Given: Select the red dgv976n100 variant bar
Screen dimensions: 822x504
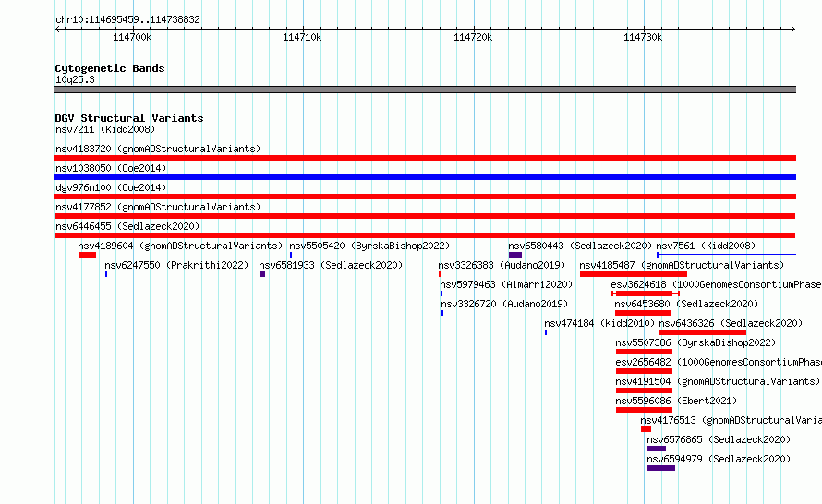Looking at the screenshot, I should (x=425, y=197).
